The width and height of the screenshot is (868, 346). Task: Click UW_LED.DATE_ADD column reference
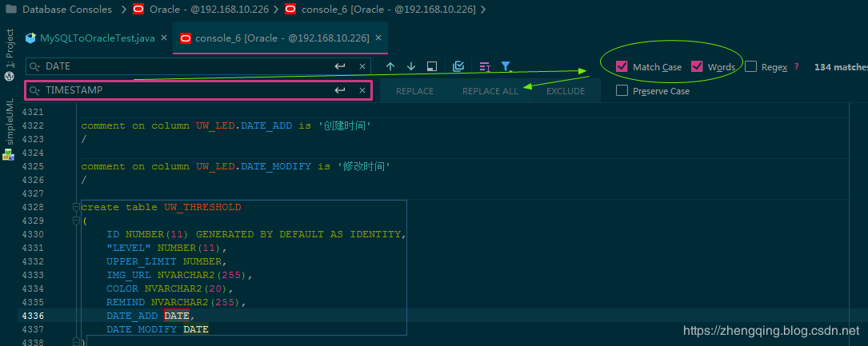244,125
